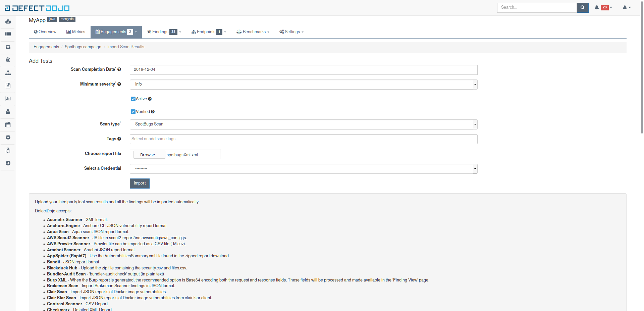Switch to the Overview tab
This screenshot has height=311, width=644.
pyautogui.click(x=45, y=32)
